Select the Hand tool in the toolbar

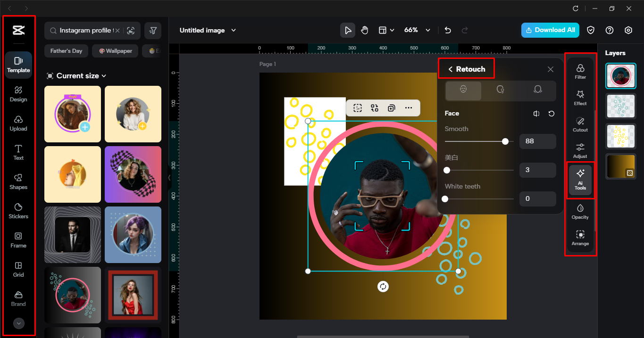pyautogui.click(x=364, y=30)
